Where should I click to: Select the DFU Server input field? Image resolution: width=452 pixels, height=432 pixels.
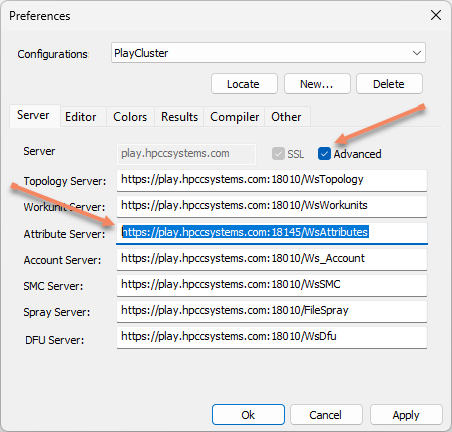(272, 337)
